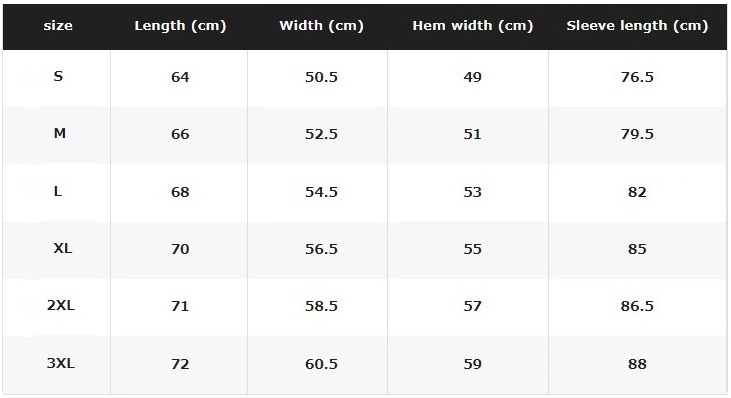Viewport: 731px width, 398px height.
Task: Click the 'Sleeve length (cm)' header
Action: tap(637, 26)
